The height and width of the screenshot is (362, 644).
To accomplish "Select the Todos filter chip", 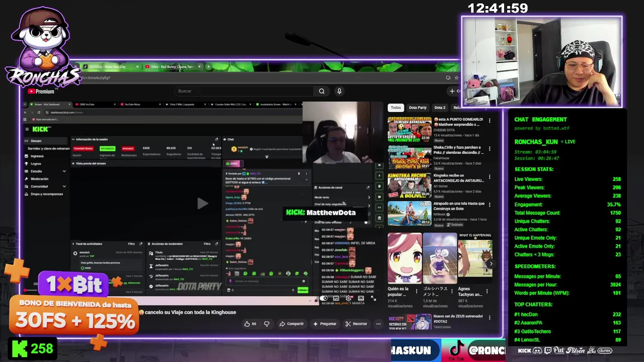I will pyautogui.click(x=396, y=108).
